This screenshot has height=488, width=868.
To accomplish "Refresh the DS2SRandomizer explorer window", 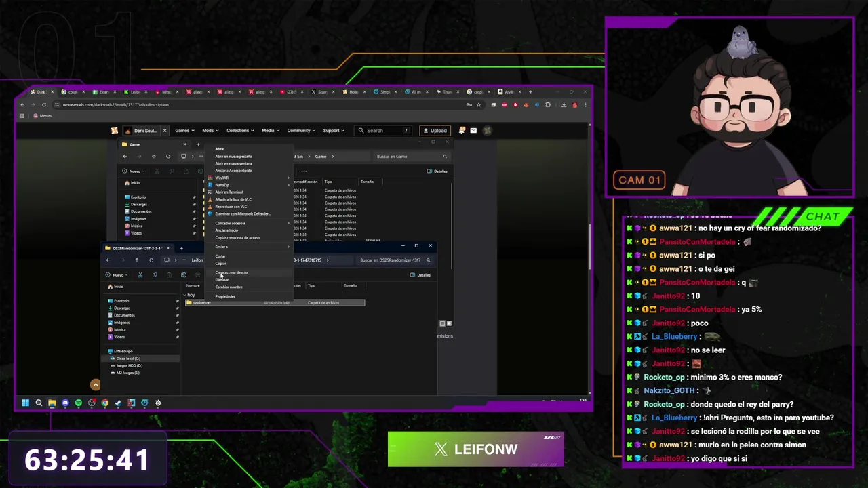I will click(x=151, y=260).
